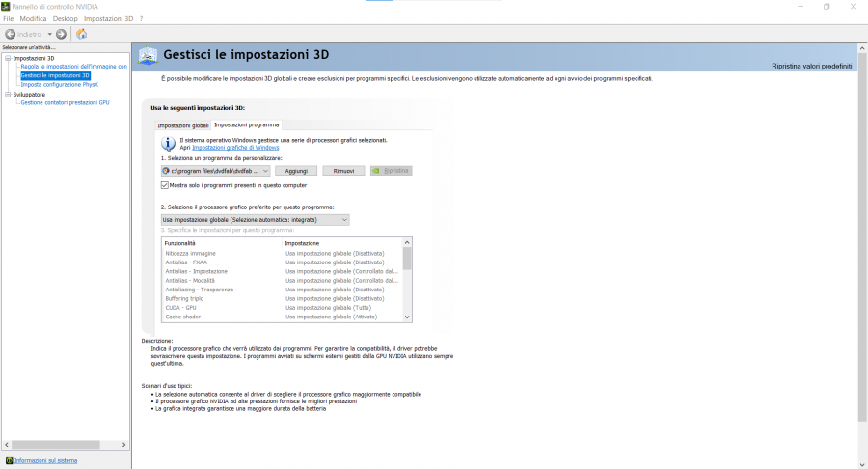The width and height of the screenshot is (868, 469).
Task: Click Ripristina valori predefiniti link
Action: pyautogui.click(x=811, y=66)
